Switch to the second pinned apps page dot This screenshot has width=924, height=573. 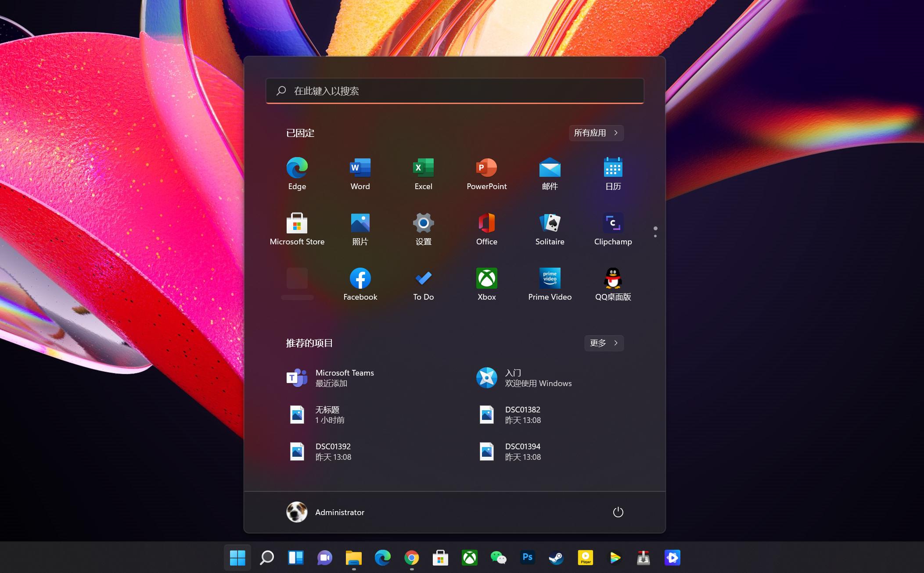click(654, 235)
